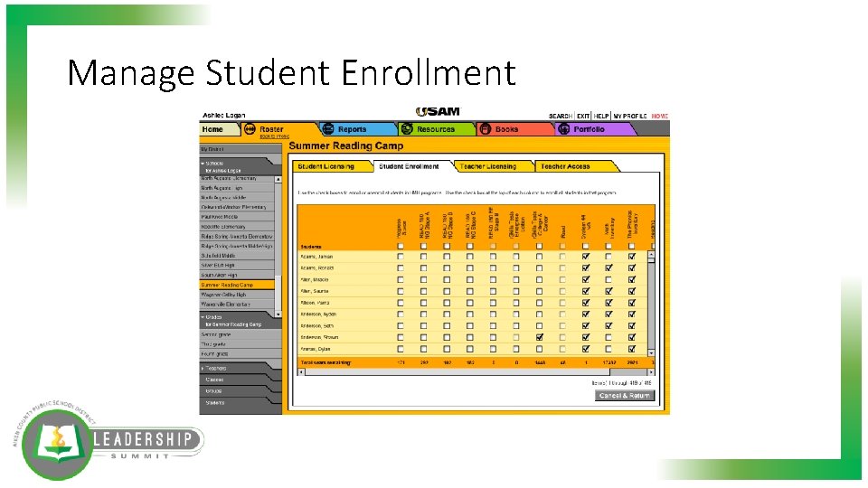868x488 pixels.
Task: Click the Cancel & Return button
Action: pos(625,396)
